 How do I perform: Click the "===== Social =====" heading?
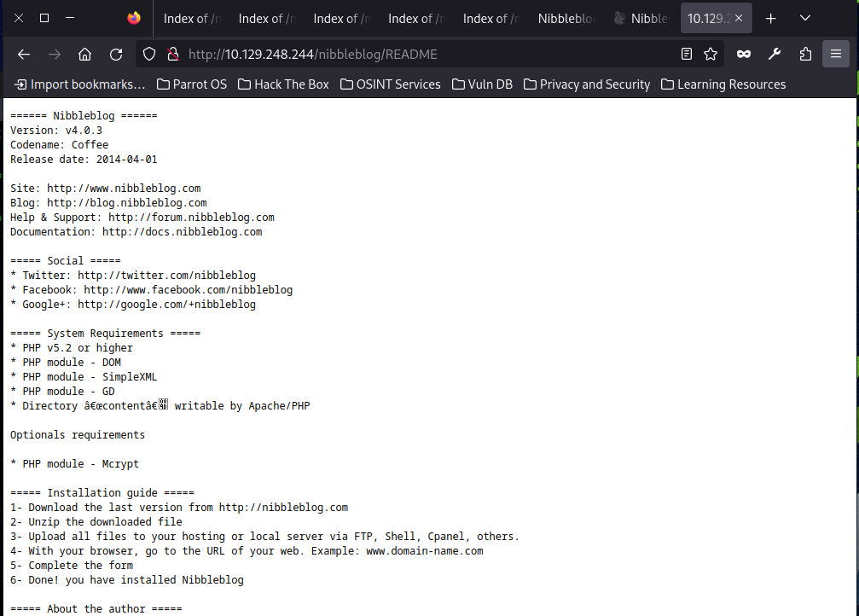pyautogui.click(x=65, y=261)
